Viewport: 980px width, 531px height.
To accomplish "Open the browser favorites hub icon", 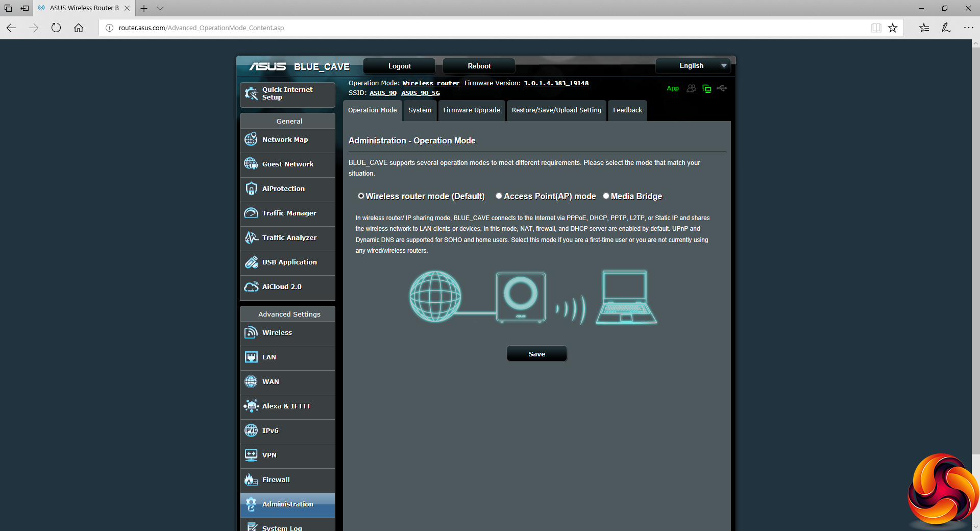I will coord(924,28).
